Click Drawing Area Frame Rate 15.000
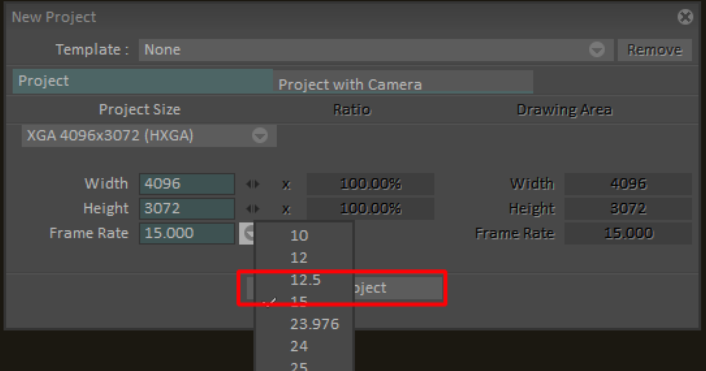Screen dimensions: 706x371 628,233
